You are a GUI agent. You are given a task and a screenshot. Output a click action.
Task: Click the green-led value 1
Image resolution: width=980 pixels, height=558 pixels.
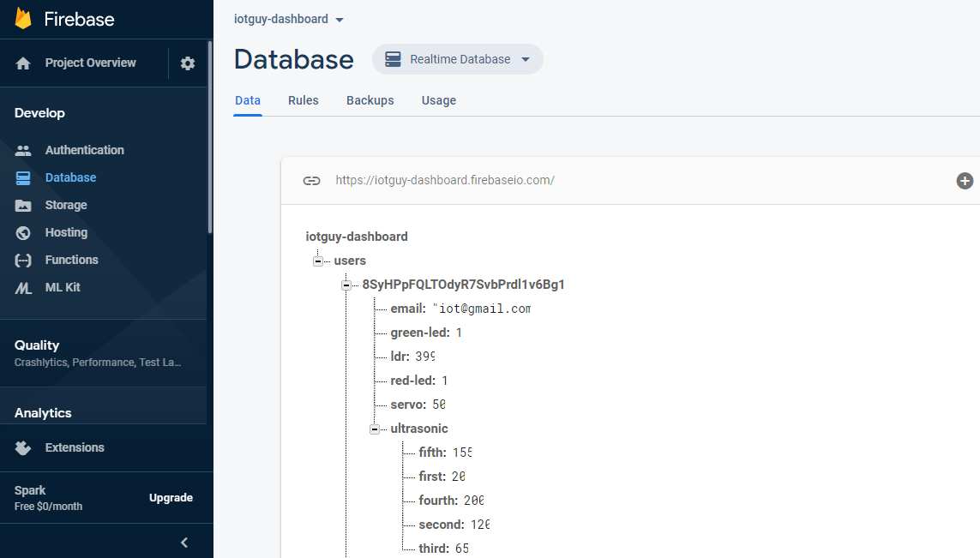pos(459,333)
